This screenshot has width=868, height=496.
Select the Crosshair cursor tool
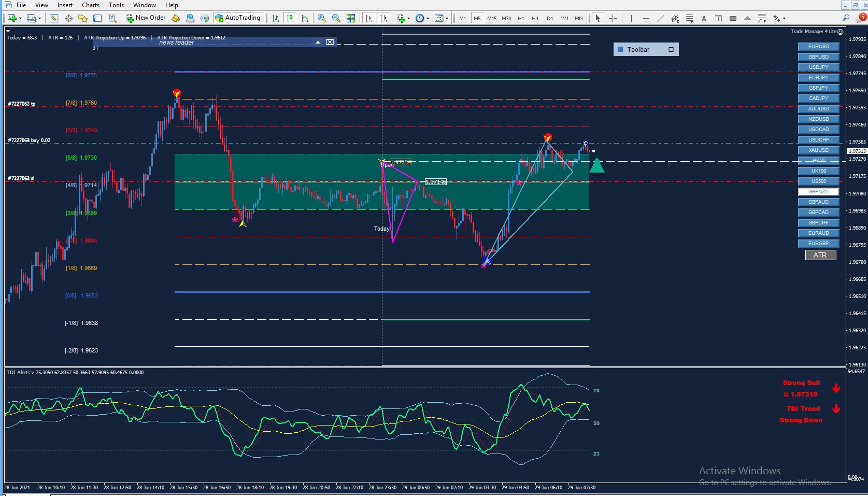613,18
